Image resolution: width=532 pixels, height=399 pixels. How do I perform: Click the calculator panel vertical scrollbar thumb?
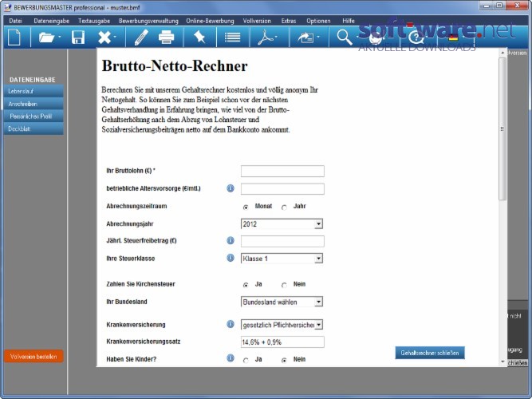502,128
